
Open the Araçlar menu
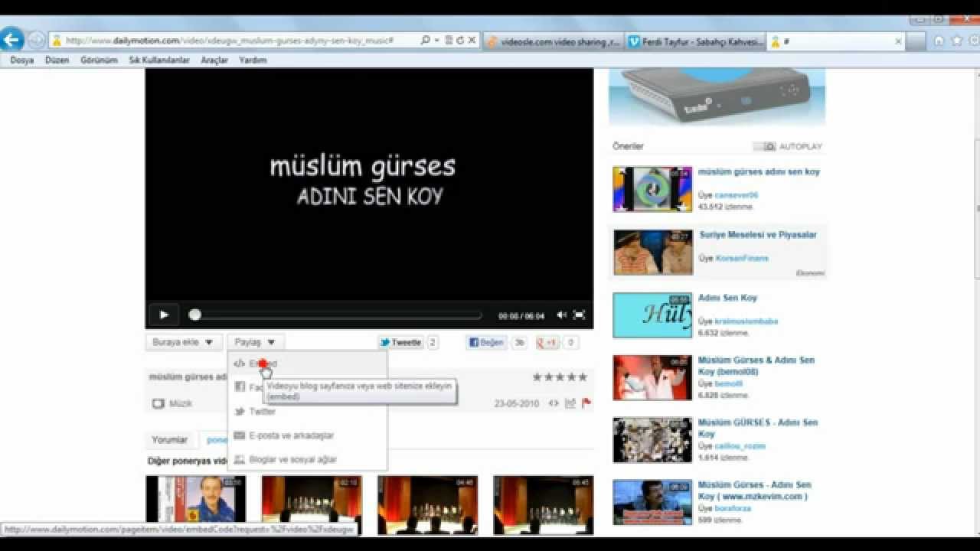click(x=214, y=60)
